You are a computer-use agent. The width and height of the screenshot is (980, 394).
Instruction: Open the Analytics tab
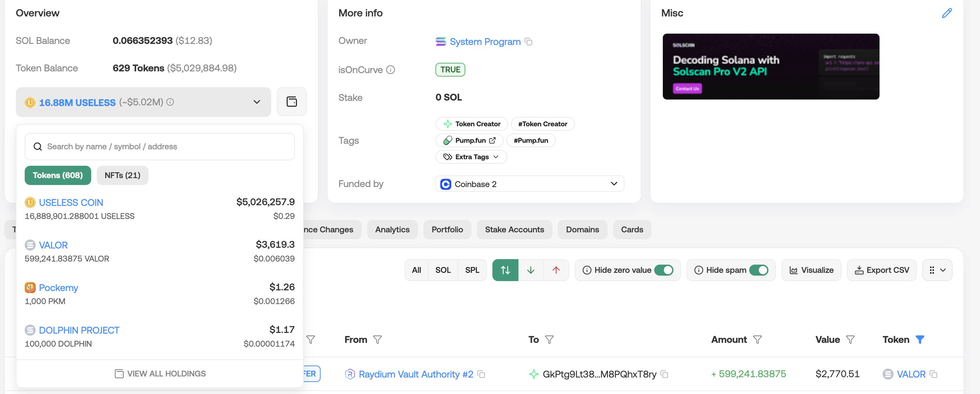coord(392,230)
